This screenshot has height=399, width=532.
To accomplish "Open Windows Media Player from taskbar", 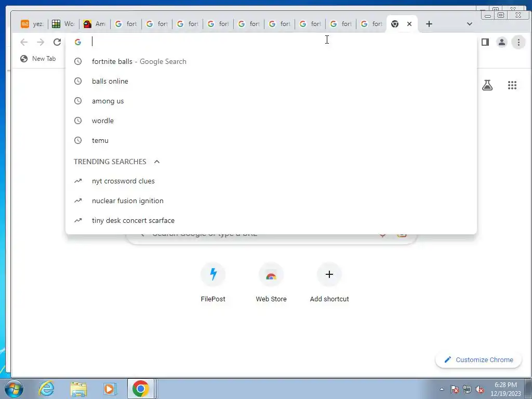I will [x=109, y=389].
